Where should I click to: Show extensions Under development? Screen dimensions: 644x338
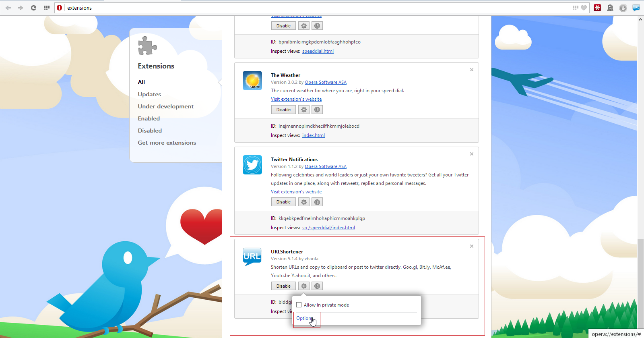click(x=165, y=106)
